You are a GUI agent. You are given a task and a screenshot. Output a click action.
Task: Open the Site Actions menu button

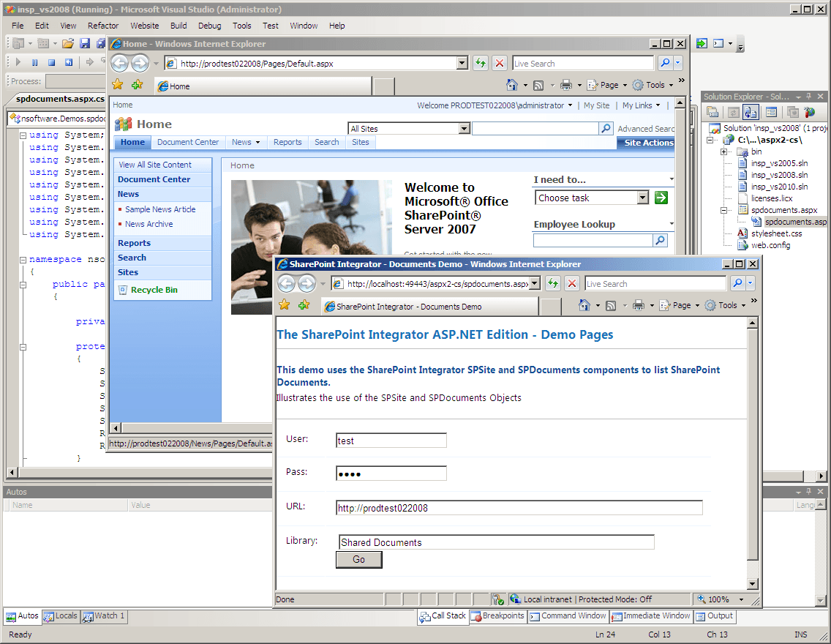tap(645, 143)
